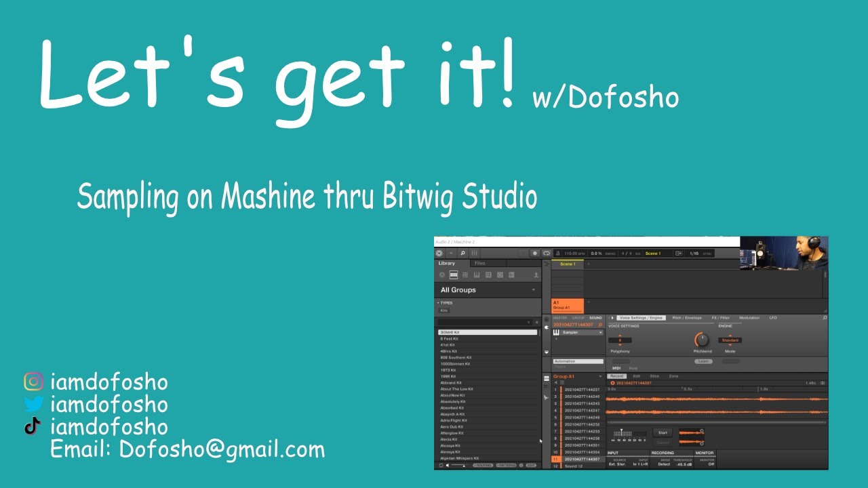This screenshot has width=868, height=488.
Task: Select the One-shots browser type icon
Action: (x=511, y=275)
